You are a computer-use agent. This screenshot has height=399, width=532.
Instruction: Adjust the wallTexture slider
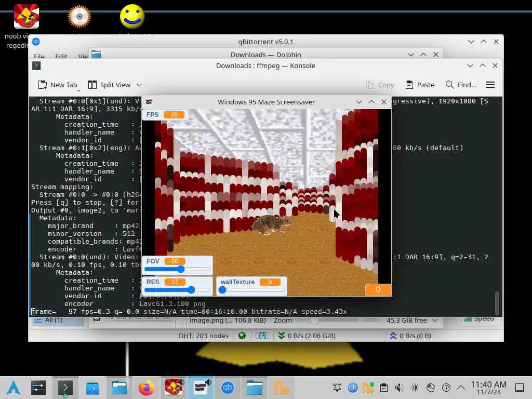251,290
